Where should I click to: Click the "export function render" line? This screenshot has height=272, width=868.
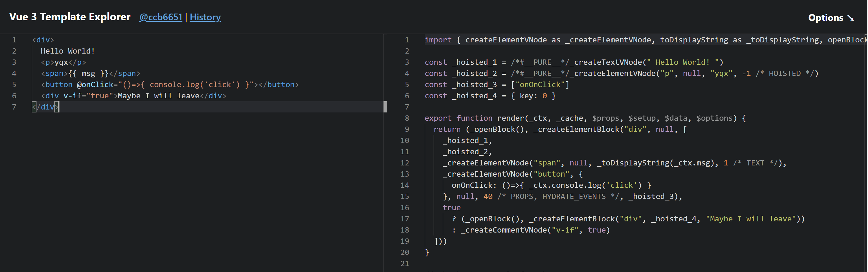click(x=585, y=118)
